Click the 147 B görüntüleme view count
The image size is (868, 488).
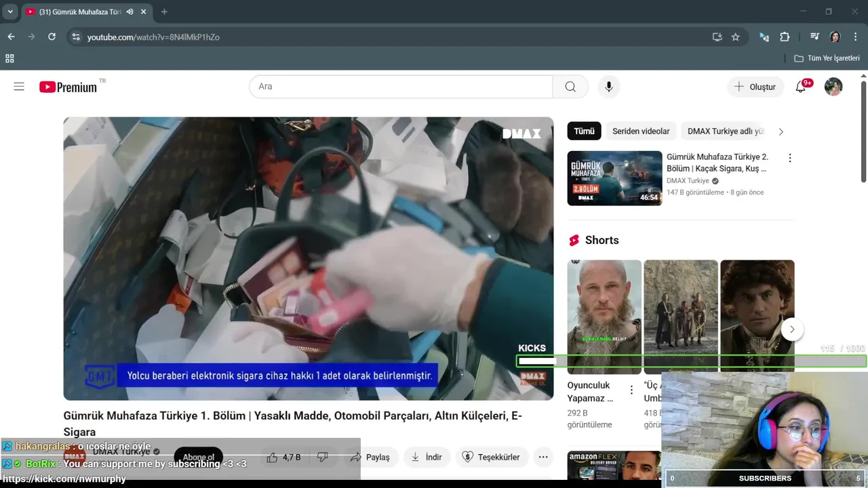pos(695,192)
